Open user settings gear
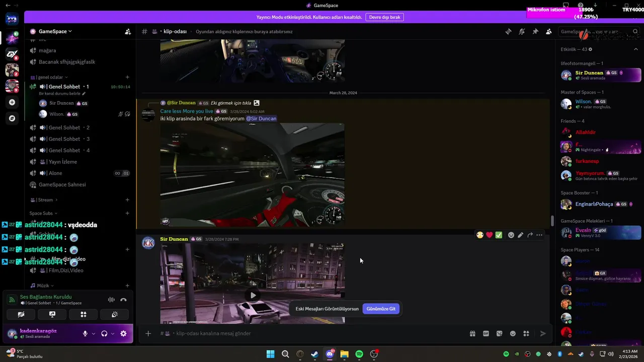This screenshot has width=644, height=362. (x=123, y=333)
